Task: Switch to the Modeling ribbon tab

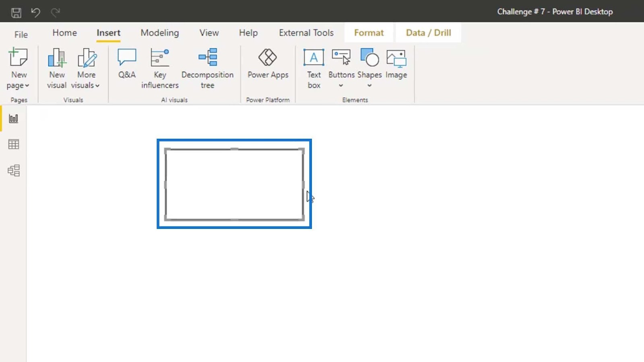Action: coord(160,33)
